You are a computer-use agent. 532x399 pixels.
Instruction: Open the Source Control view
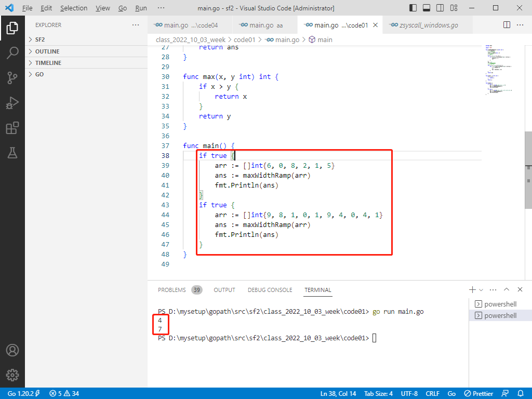pos(12,78)
